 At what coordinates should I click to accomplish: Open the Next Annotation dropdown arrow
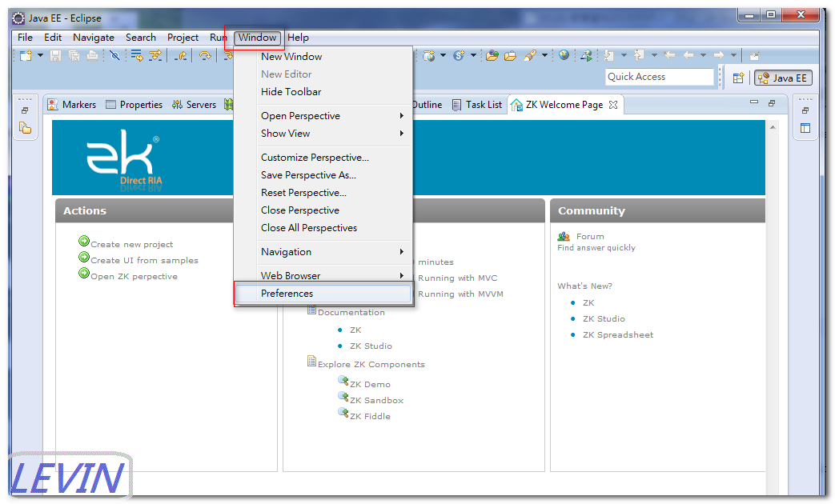coord(624,55)
